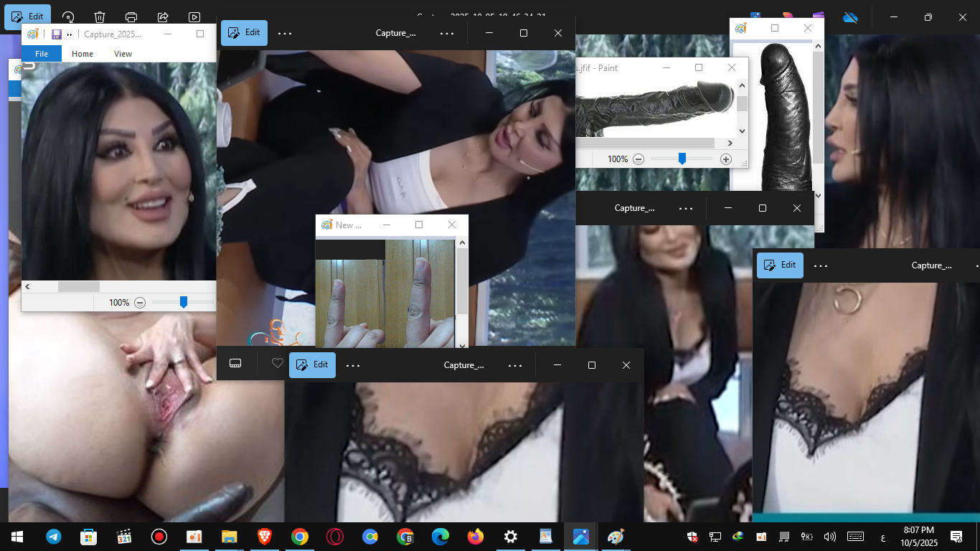Screen dimensions: 980x551
Task: Toggle the volume icon in system tray
Action: [830, 537]
